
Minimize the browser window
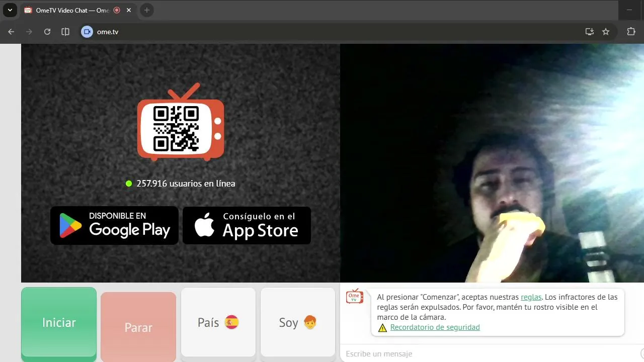[x=629, y=10]
